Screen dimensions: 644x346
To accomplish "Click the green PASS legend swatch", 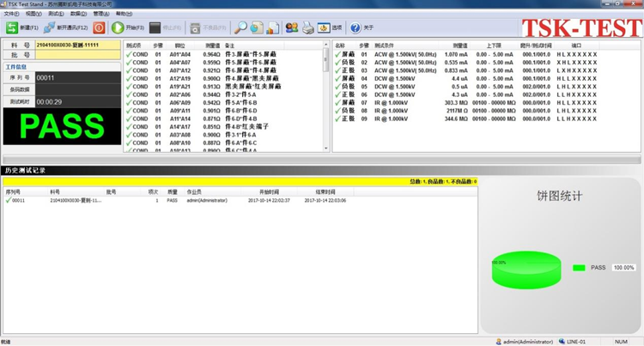I will tap(578, 268).
